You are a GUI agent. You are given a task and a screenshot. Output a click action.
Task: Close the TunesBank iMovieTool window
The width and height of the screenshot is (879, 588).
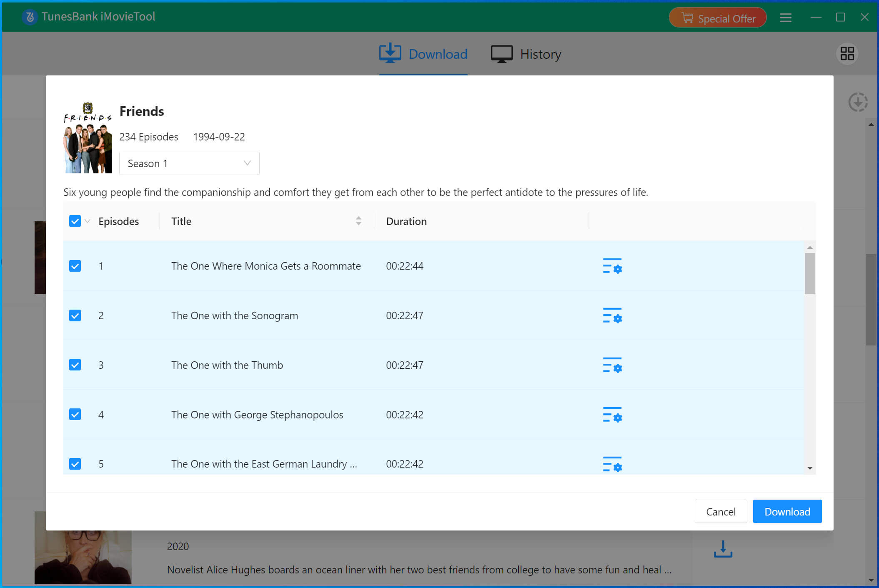pyautogui.click(x=864, y=17)
